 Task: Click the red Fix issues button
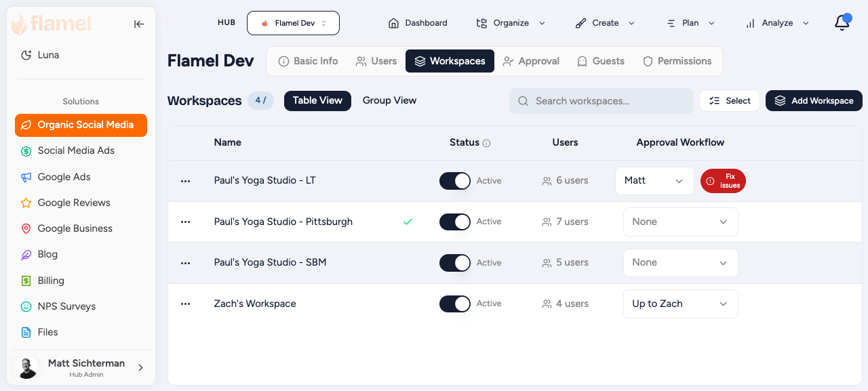pyautogui.click(x=723, y=181)
